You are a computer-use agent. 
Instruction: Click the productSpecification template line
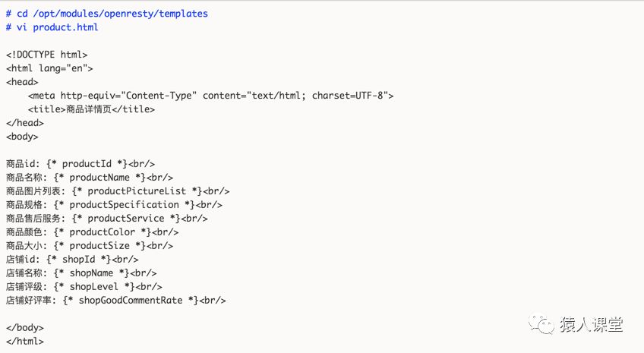tap(114, 205)
